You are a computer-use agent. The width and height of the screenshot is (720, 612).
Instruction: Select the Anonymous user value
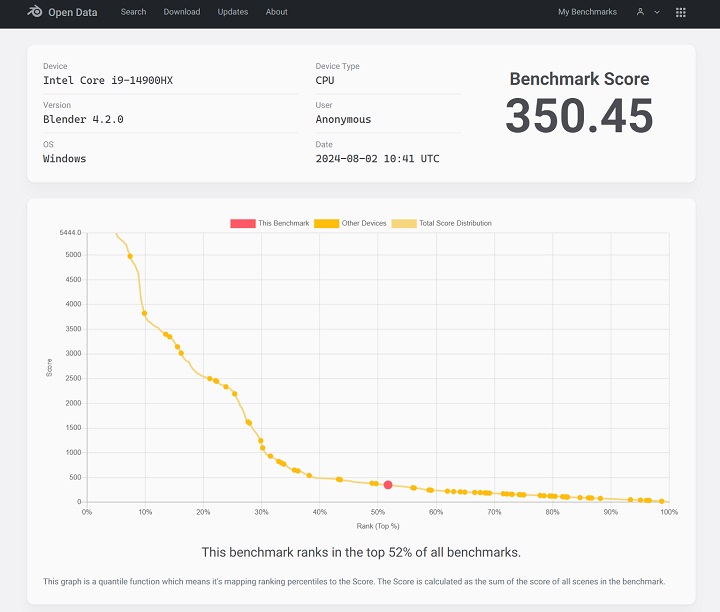coord(343,119)
